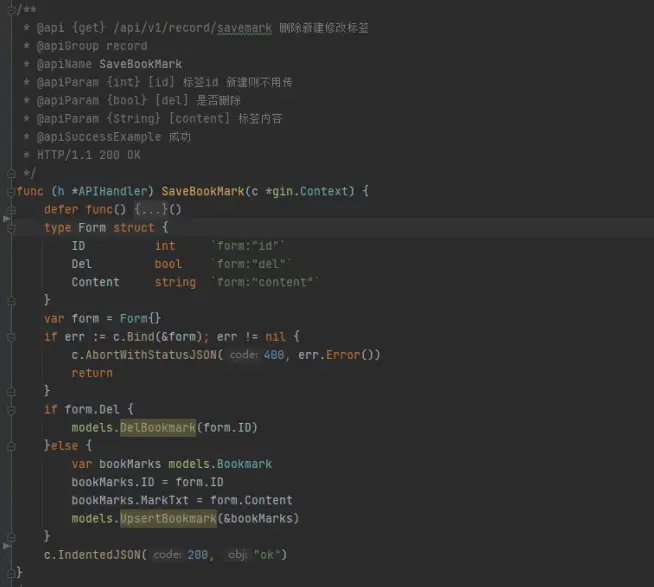Click fold-end marker closing the Form struct

click(10, 300)
